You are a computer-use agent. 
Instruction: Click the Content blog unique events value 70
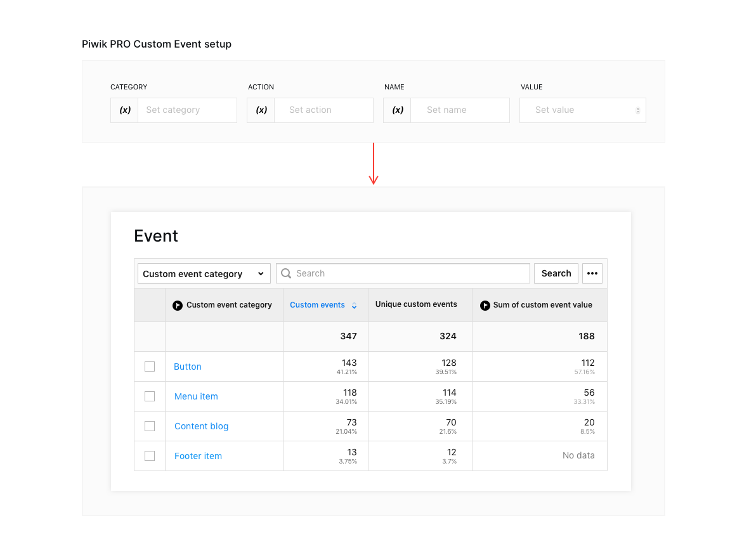click(452, 422)
